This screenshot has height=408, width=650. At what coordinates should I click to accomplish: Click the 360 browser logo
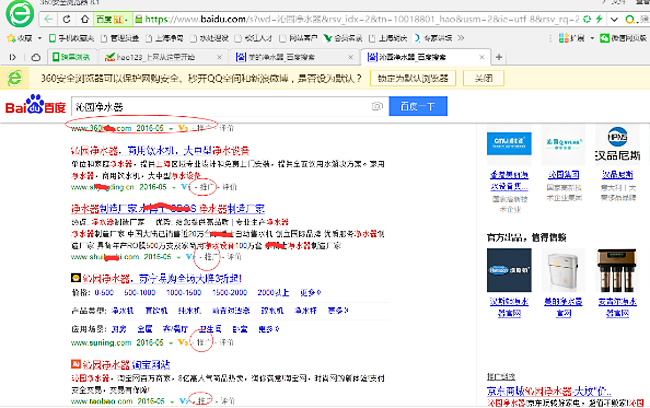[19, 14]
